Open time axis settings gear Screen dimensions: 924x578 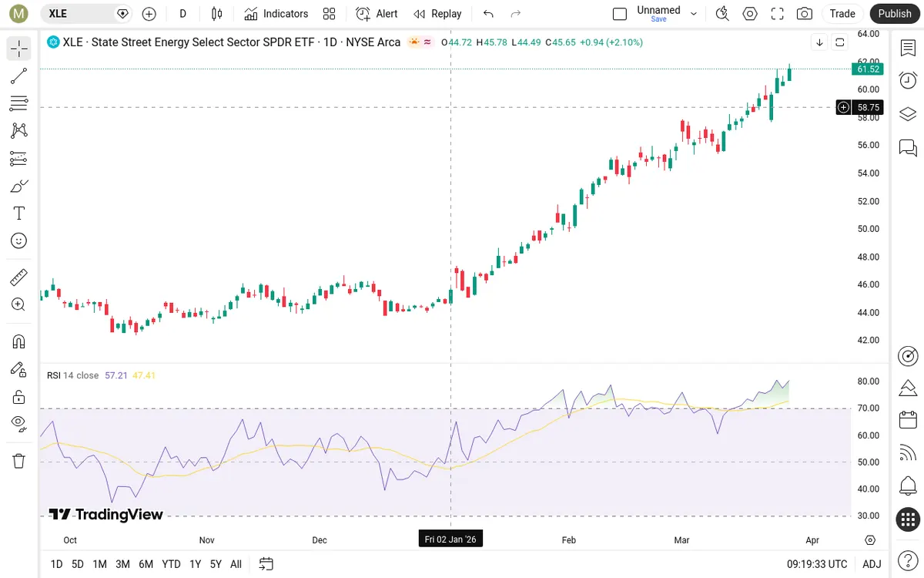coord(870,539)
